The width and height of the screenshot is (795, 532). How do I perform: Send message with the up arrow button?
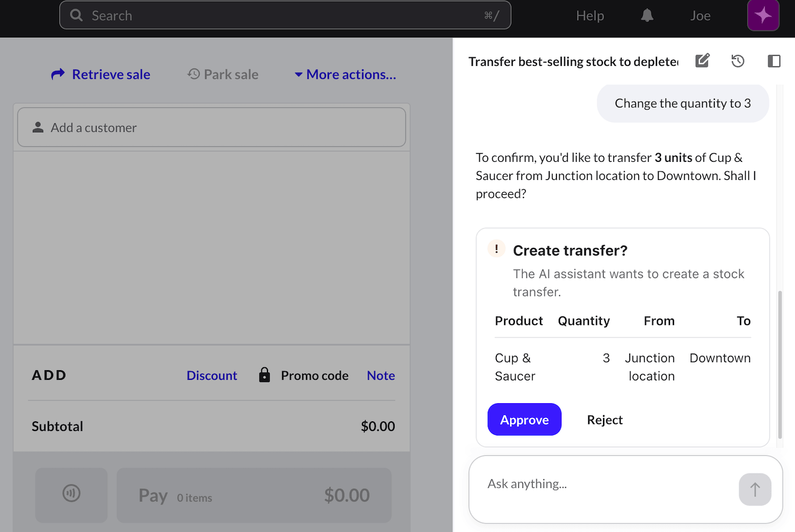[755, 489]
